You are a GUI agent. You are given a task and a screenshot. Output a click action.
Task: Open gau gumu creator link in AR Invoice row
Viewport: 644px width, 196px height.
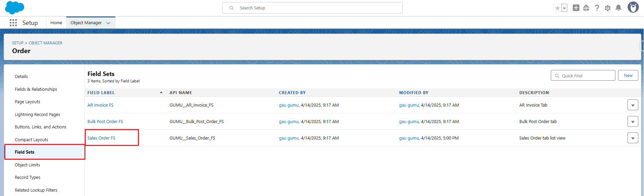click(x=289, y=105)
